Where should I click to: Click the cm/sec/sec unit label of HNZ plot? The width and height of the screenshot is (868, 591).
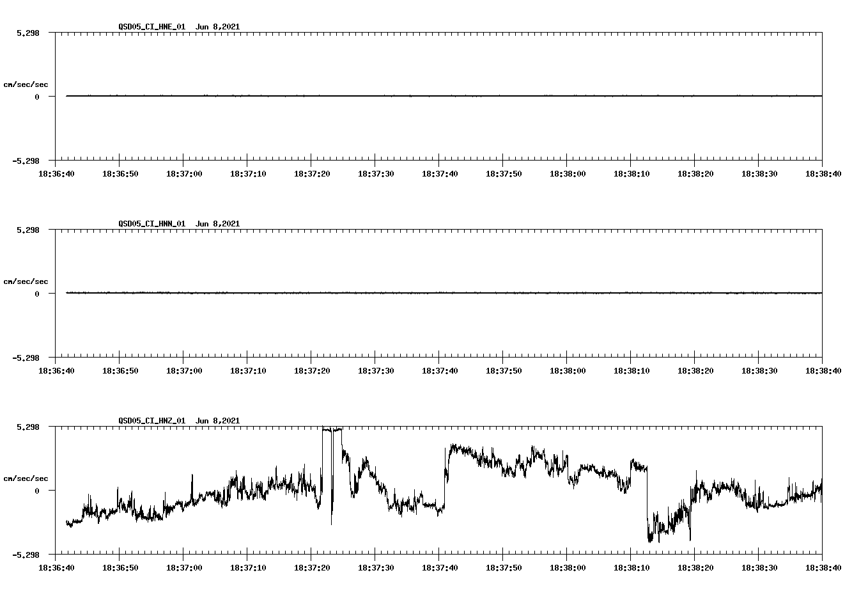pos(26,478)
